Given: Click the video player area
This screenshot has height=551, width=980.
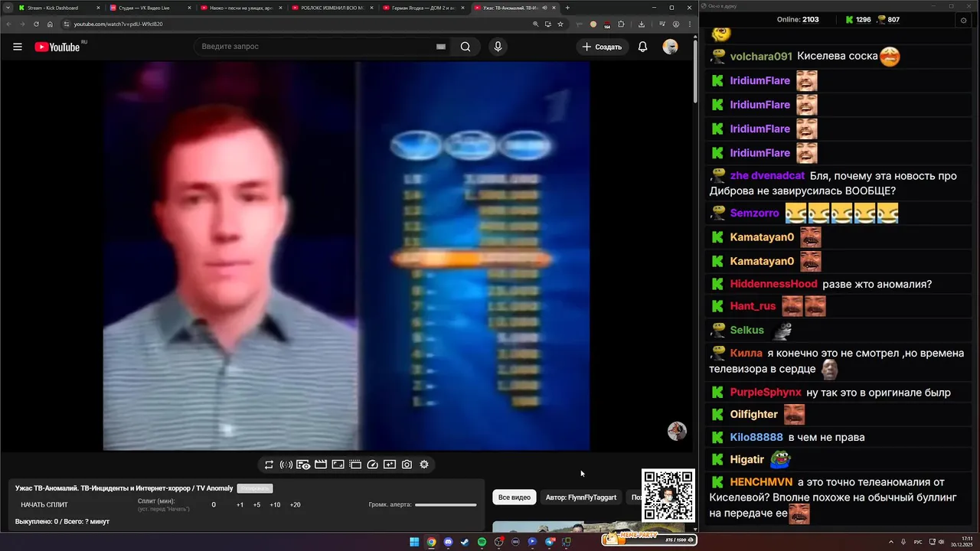Looking at the screenshot, I should point(347,256).
